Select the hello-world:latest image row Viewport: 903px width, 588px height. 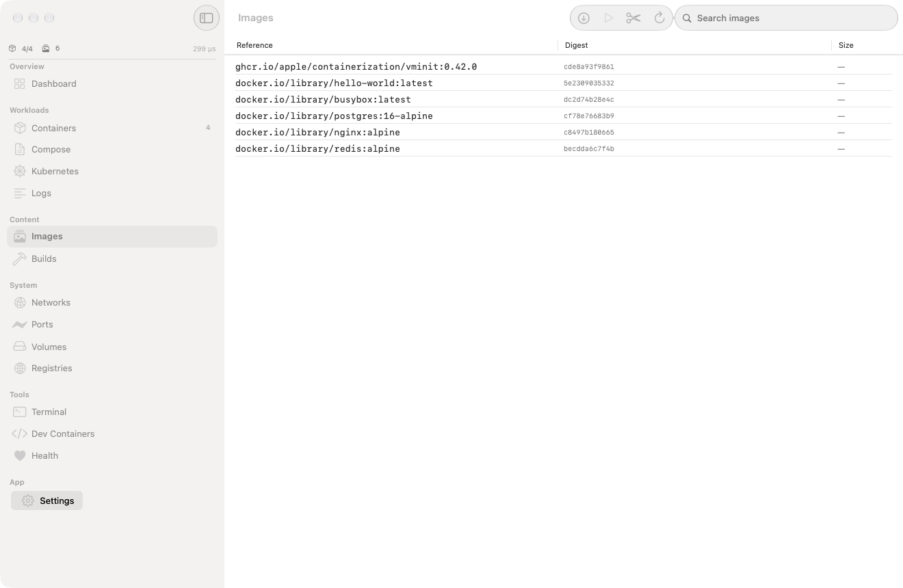tap(564, 83)
